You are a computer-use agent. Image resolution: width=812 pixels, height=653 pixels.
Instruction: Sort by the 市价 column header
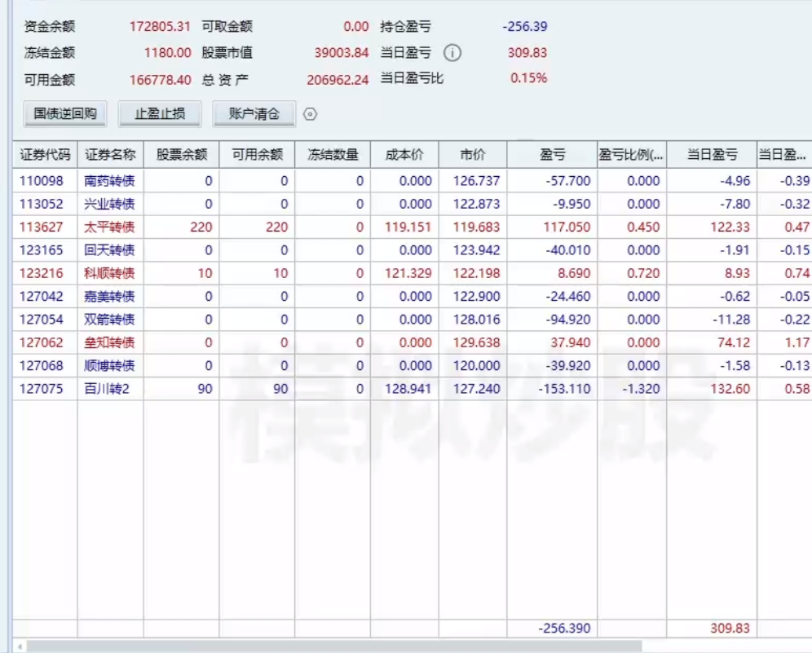click(x=473, y=154)
